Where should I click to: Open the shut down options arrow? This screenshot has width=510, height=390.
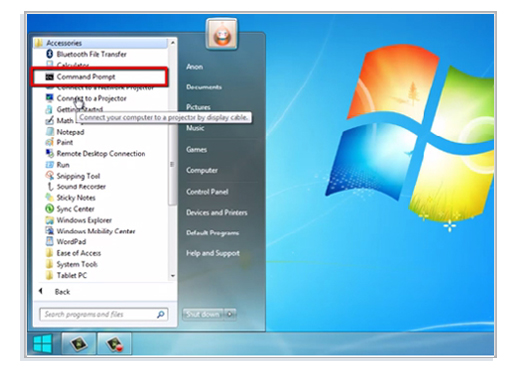(230, 314)
